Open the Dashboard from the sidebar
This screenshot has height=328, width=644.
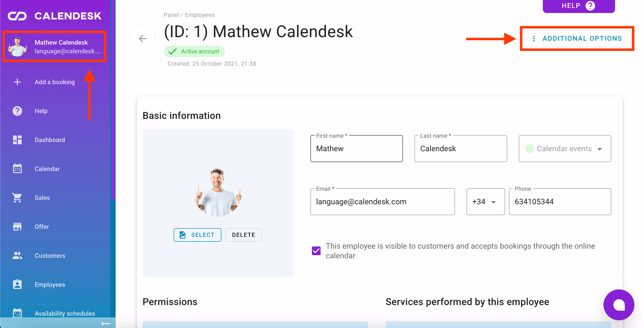coord(50,140)
